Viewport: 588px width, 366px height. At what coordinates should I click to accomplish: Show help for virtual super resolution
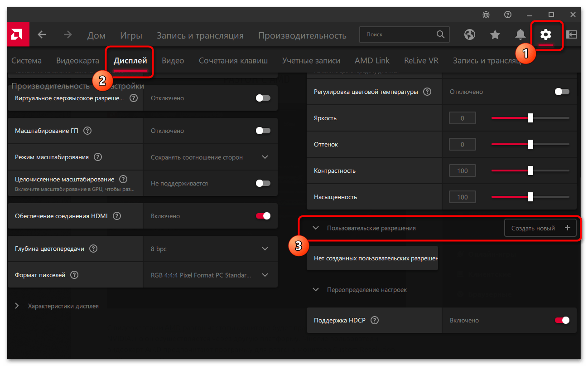pos(133,98)
